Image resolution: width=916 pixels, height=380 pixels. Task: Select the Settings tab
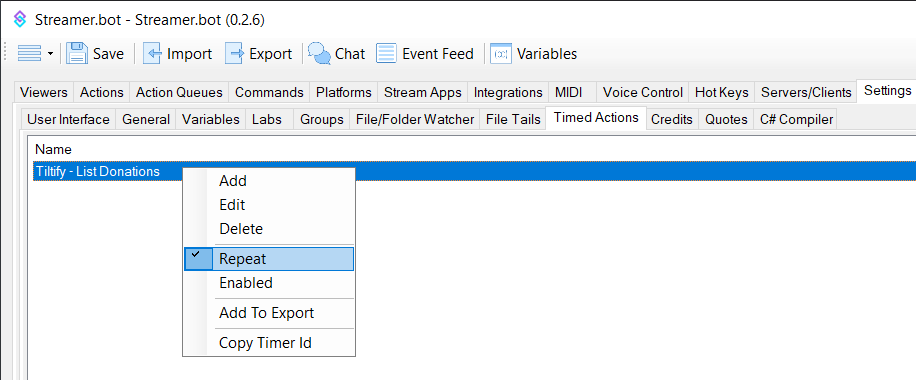(887, 91)
